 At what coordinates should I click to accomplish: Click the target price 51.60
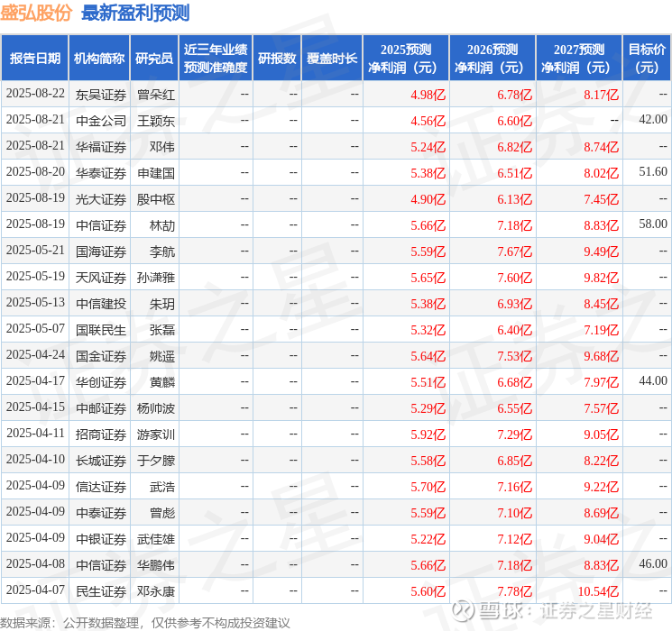pos(653,172)
